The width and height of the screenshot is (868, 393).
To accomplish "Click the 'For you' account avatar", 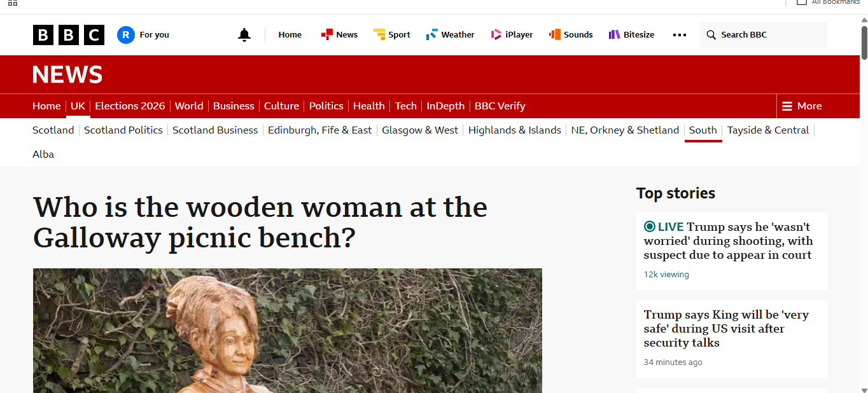I will pos(125,35).
